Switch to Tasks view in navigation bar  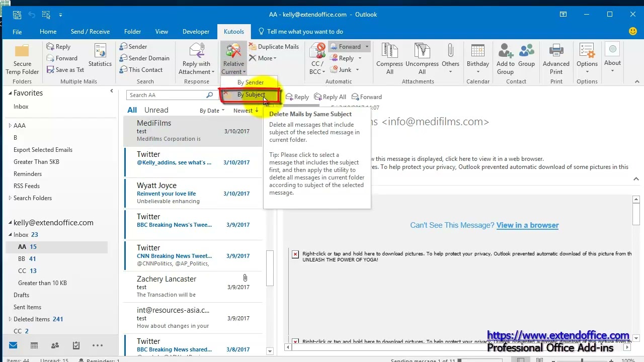pyautogui.click(x=76, y=345)
